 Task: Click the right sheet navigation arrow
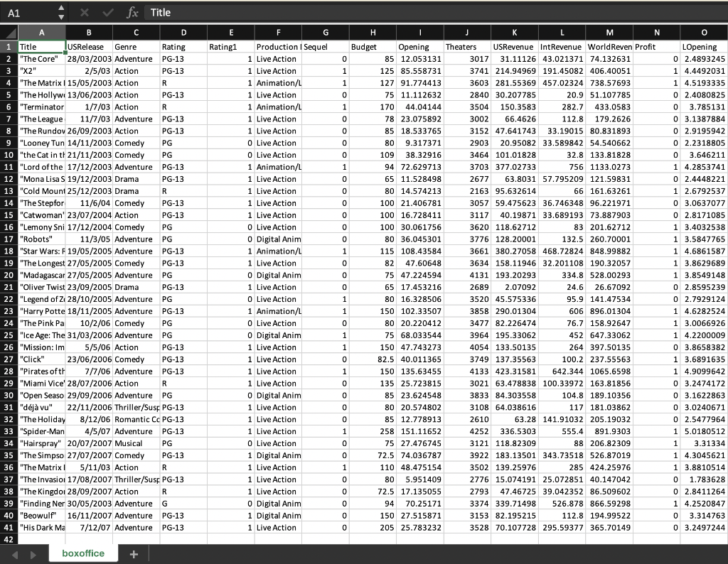[32, 553]
